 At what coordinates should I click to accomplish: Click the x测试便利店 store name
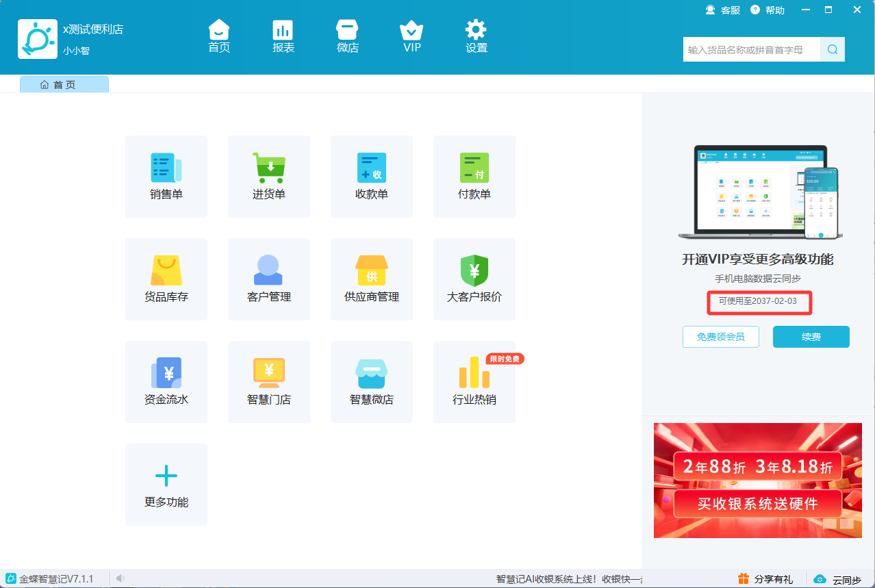tap(93, 29)
